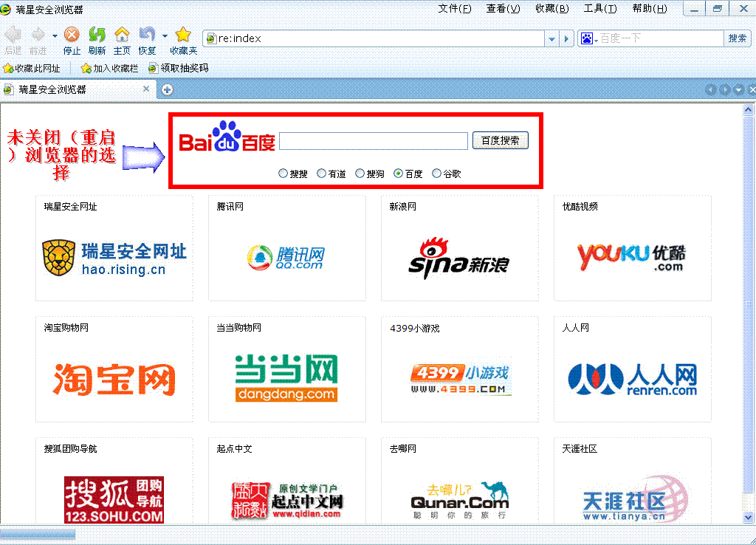The image size is (756, 545).
Task: Open the 帮助(H) menu
Action: 650,9
